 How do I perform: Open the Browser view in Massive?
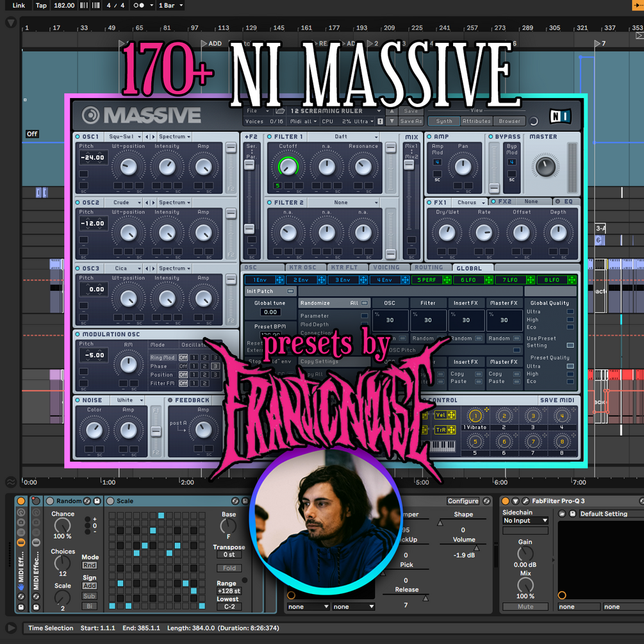coord(509,121)
